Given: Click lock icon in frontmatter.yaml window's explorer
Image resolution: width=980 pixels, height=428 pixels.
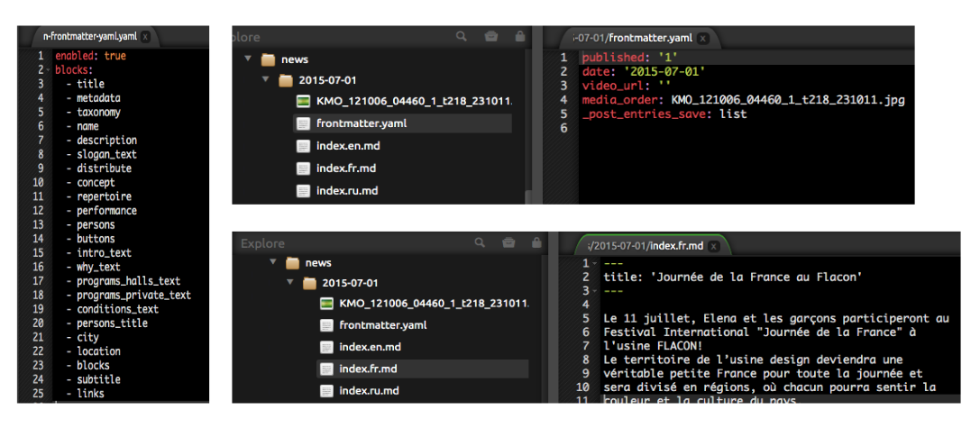Looking at the screenshot, I should coord(520,37).
